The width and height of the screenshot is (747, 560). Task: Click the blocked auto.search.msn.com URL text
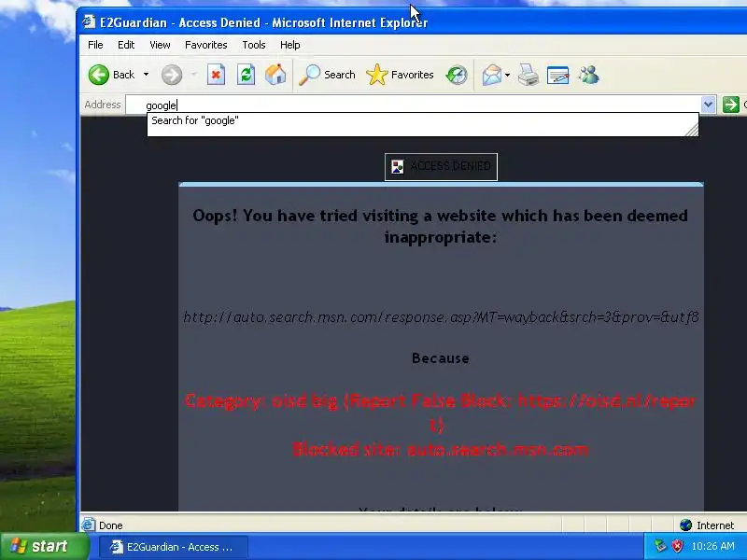441,317
